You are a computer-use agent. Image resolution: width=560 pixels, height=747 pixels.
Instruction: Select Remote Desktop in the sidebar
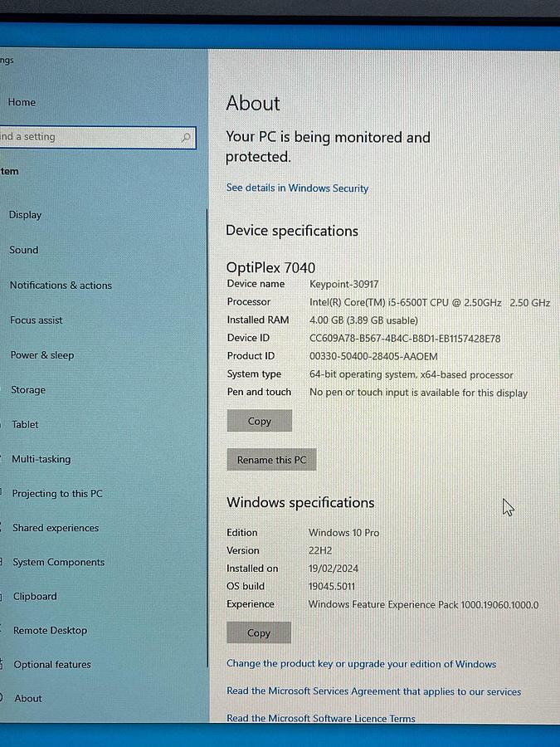50,631
